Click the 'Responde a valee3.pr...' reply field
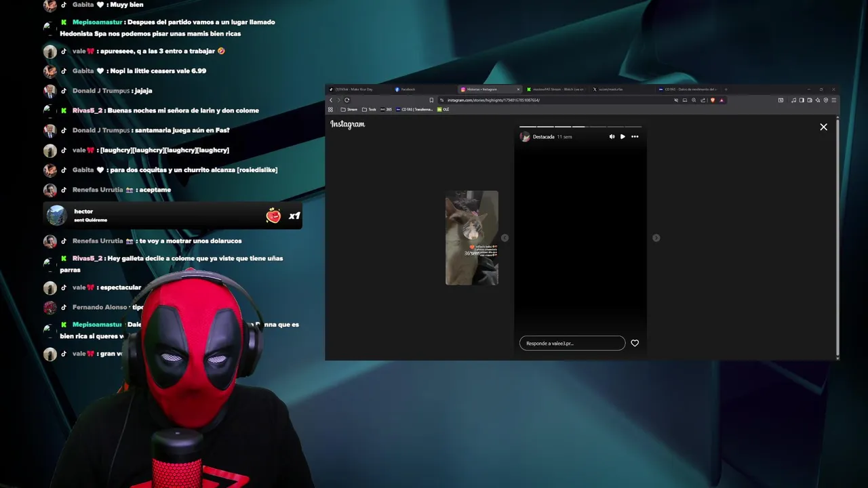The image size is (868, 488). pos(572,343)
